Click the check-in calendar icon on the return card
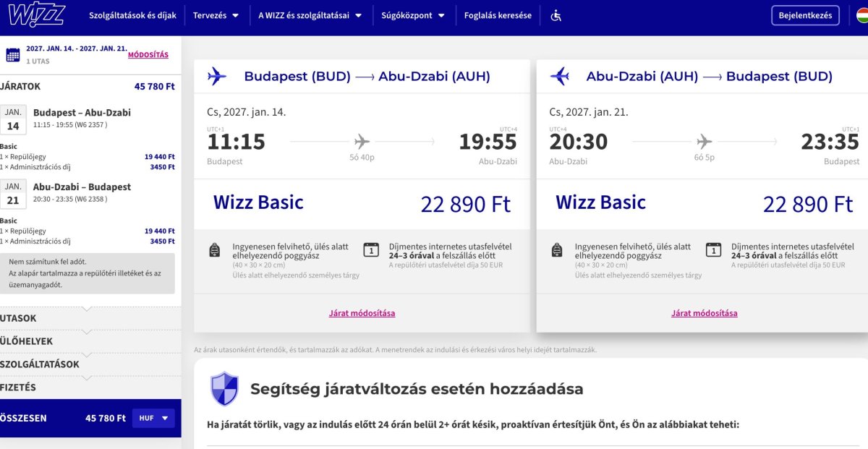 [713, 249]
